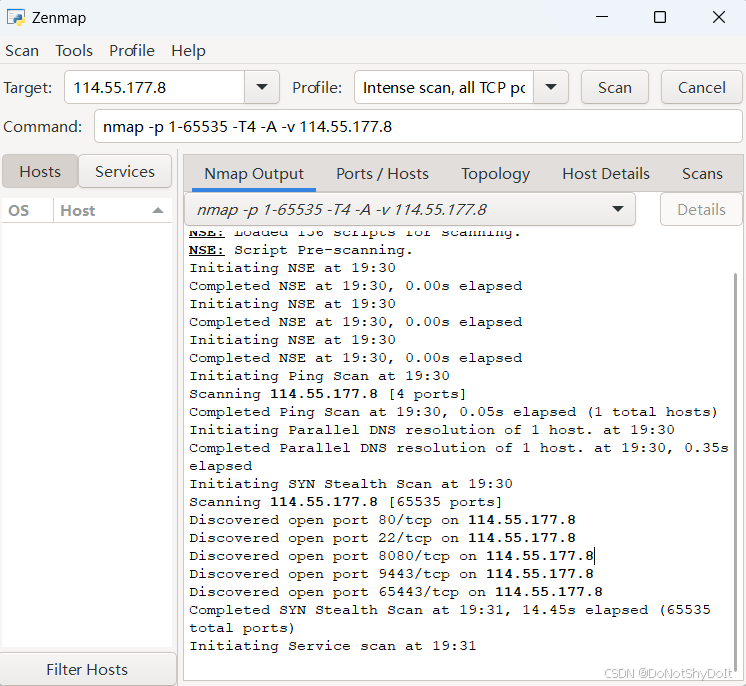Click line 'Scanning 114.55.177.8 [4 ports]'

pos(327,394)
